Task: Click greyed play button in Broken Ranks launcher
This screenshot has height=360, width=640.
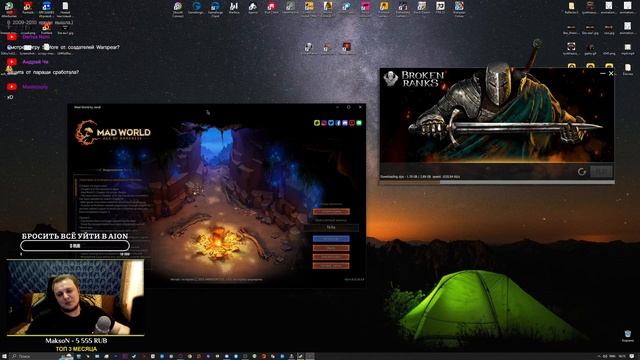Action: (602, 172)
